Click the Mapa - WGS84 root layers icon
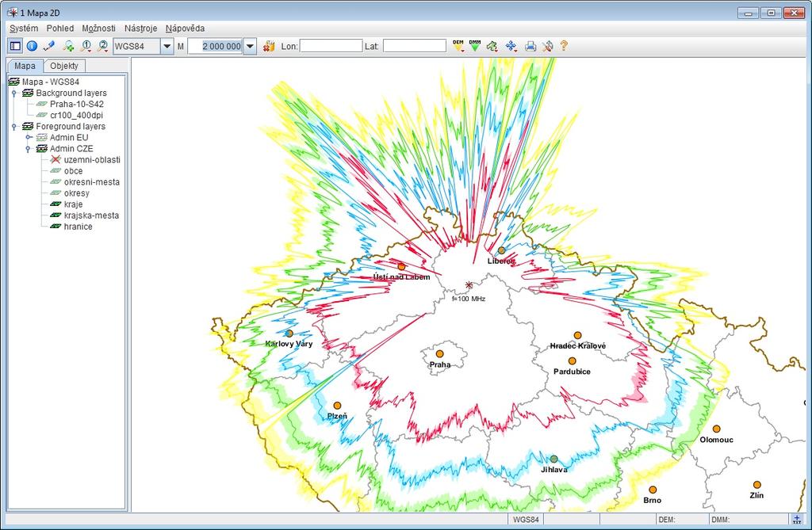 (14, 82)
